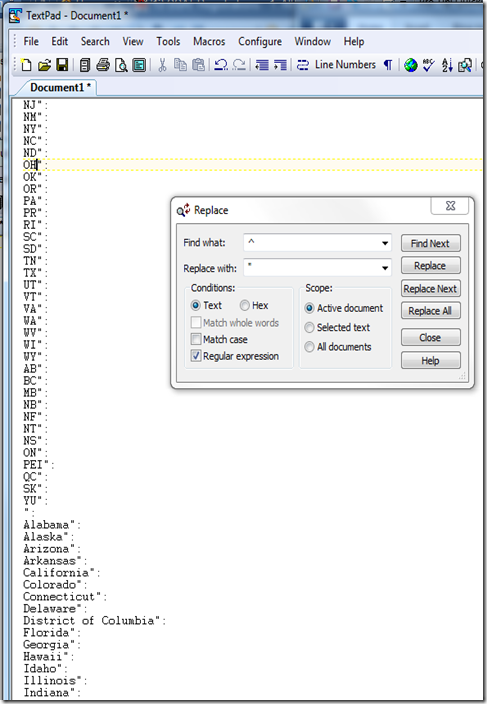487x704 pixels.
Task: Enable the Match case checkbox
Action: coord(196,339)
